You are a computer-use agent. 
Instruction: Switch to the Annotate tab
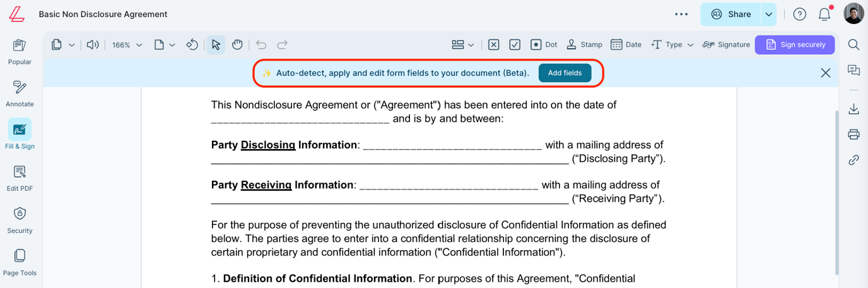point(20,93)
